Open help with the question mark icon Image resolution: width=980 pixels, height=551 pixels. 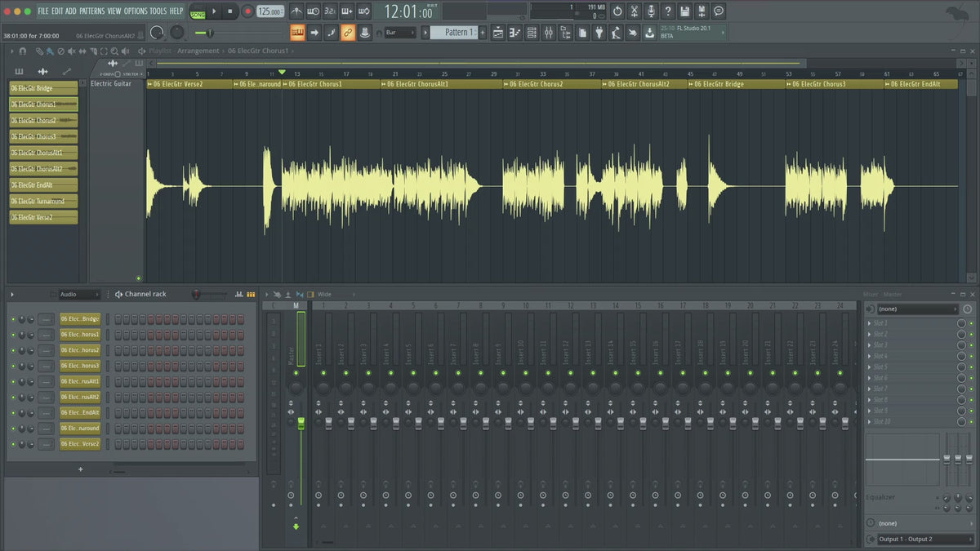pyautogui.click(x=668, y=11)
